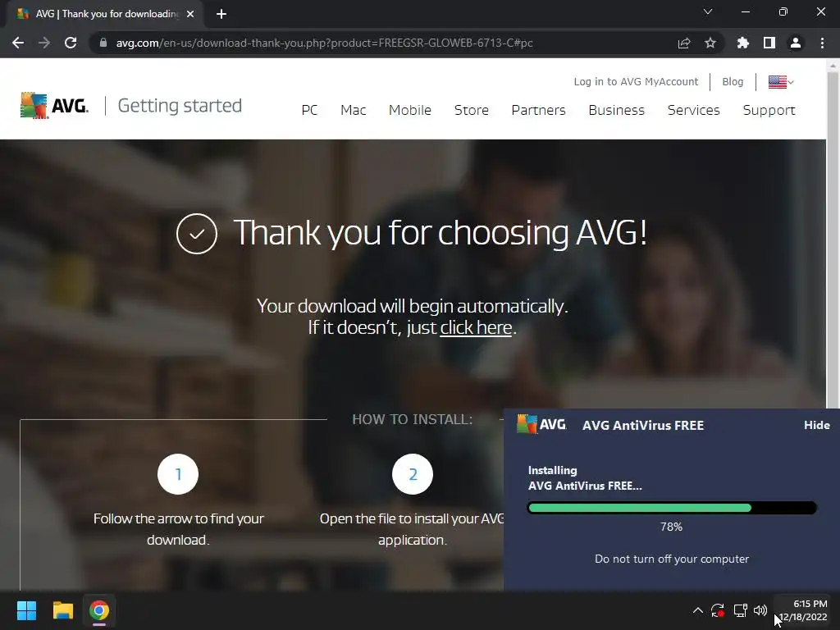The width and height of the screenshot is (840, 630).
Task: Open the Services menu item
Action: [693, 110]
